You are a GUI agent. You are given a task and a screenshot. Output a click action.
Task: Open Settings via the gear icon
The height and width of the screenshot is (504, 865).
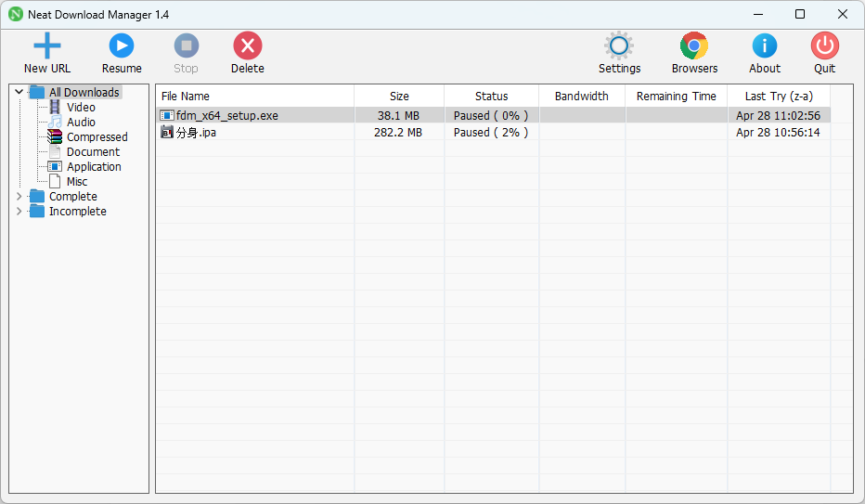pos(619,45)
